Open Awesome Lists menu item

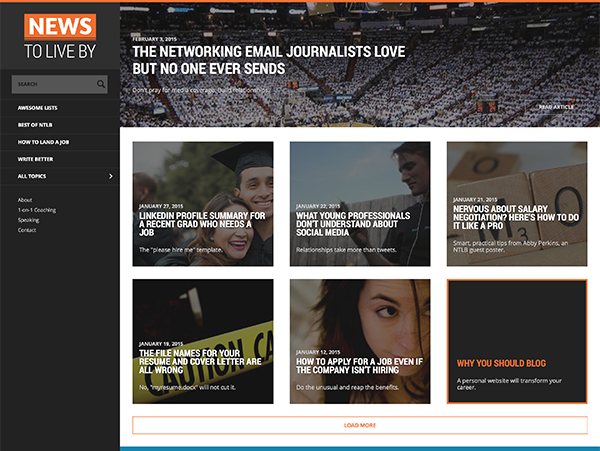38,107
